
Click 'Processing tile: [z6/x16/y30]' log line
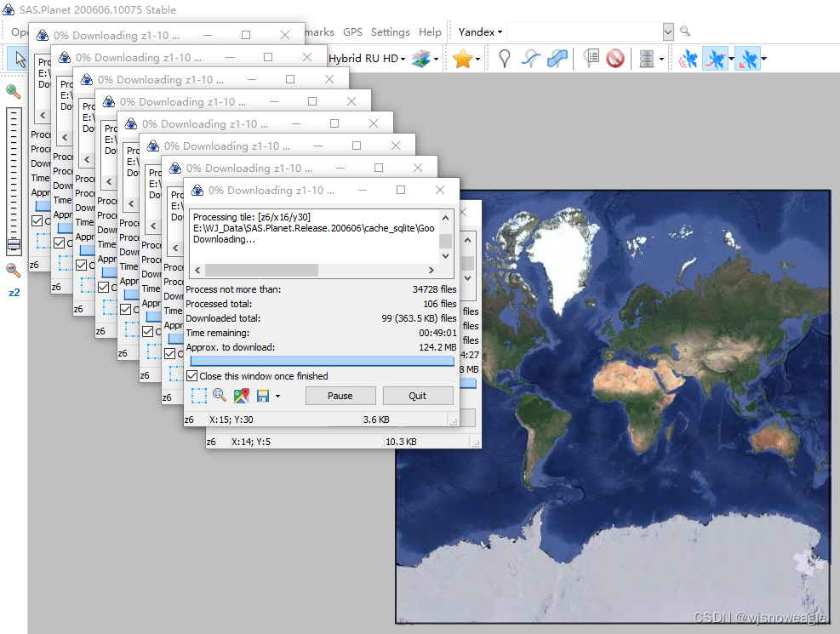(x=252, y=217)
